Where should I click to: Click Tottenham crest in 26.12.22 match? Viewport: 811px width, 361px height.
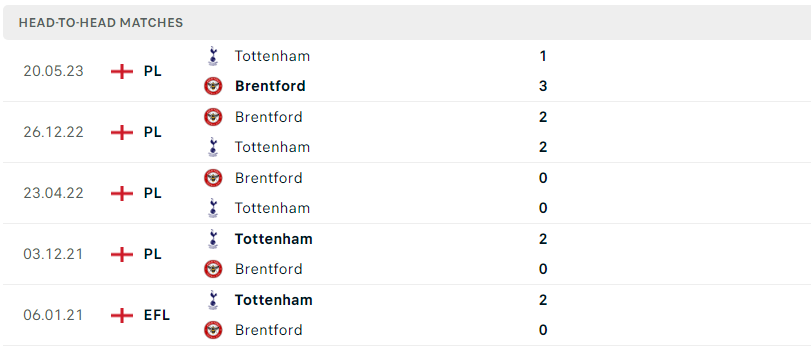tap(213, 147)
